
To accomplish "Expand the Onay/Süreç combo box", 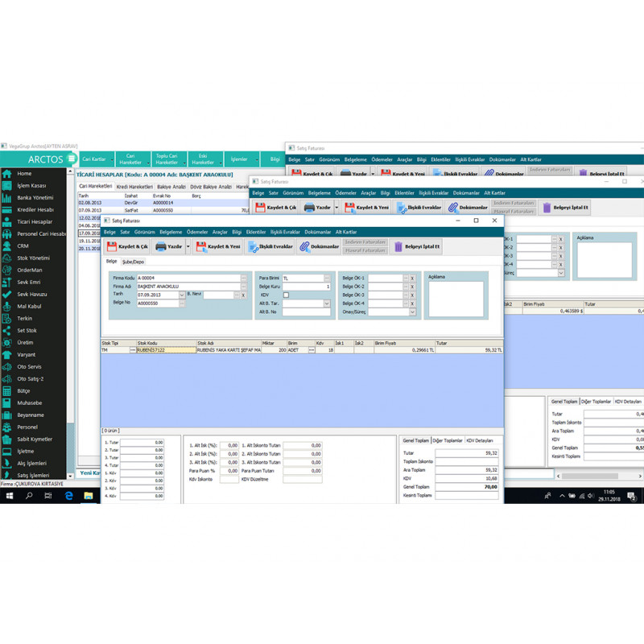I will click(412, 312).
